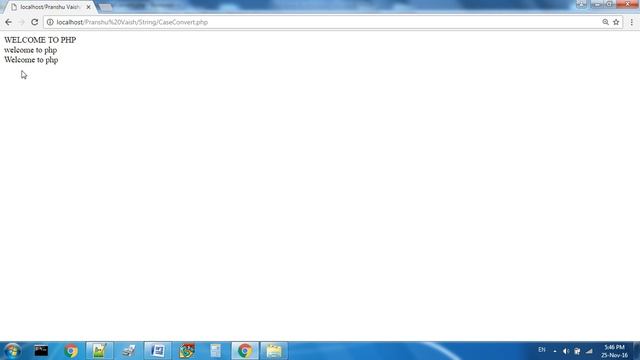640x360 pixels.
Task: Switch to Microsoft Word in the taskbar
Action: pyautogui.click(x=158, y=351)
